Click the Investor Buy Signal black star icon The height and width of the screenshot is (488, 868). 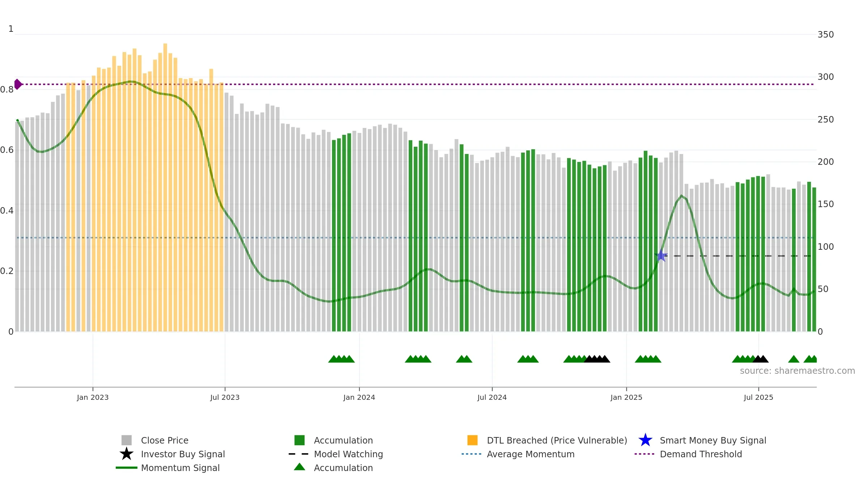coord(127,454)
